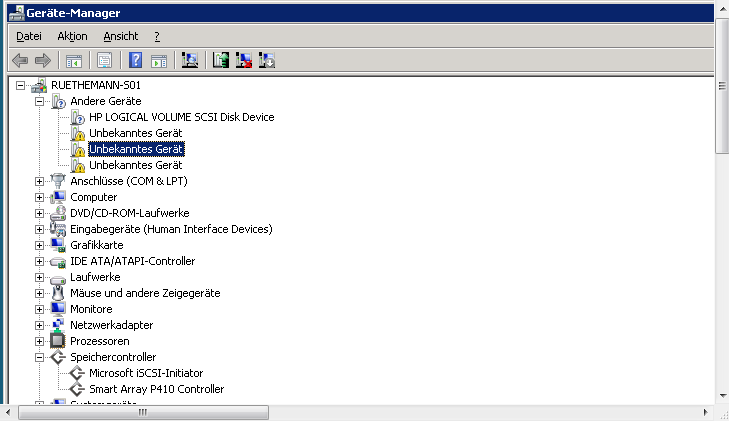This screenshot has width=729, height=421.
Task: Expand the Anschlüsse (COM & LPT) branch
Action: [40, 181]
